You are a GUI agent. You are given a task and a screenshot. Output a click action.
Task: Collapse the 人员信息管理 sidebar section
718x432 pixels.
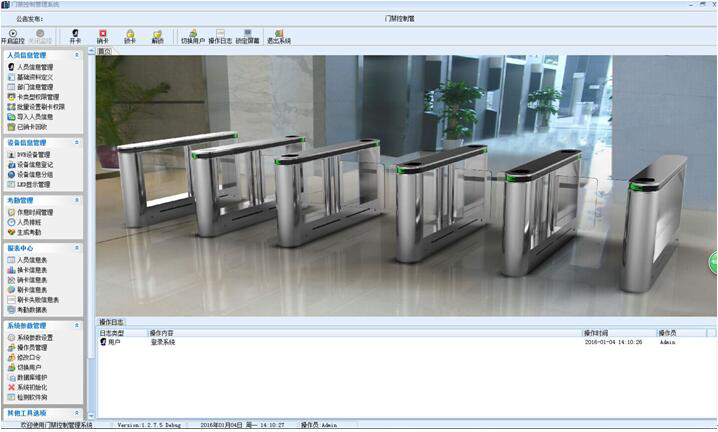click(76, 55)
